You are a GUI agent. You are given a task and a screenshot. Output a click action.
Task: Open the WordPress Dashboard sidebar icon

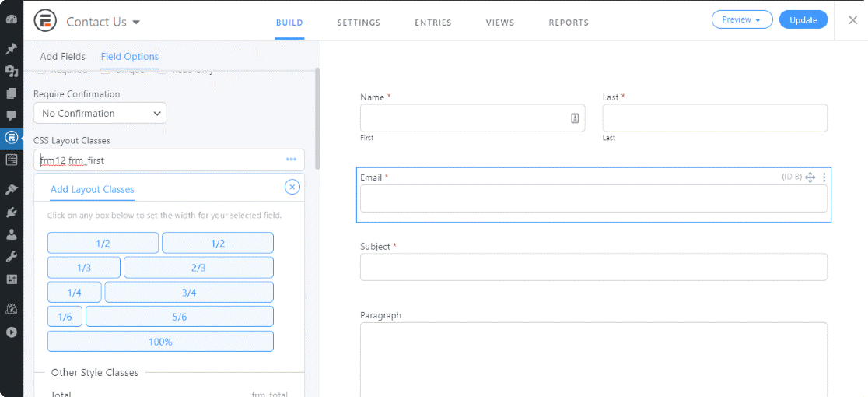[x=11, y=20]
